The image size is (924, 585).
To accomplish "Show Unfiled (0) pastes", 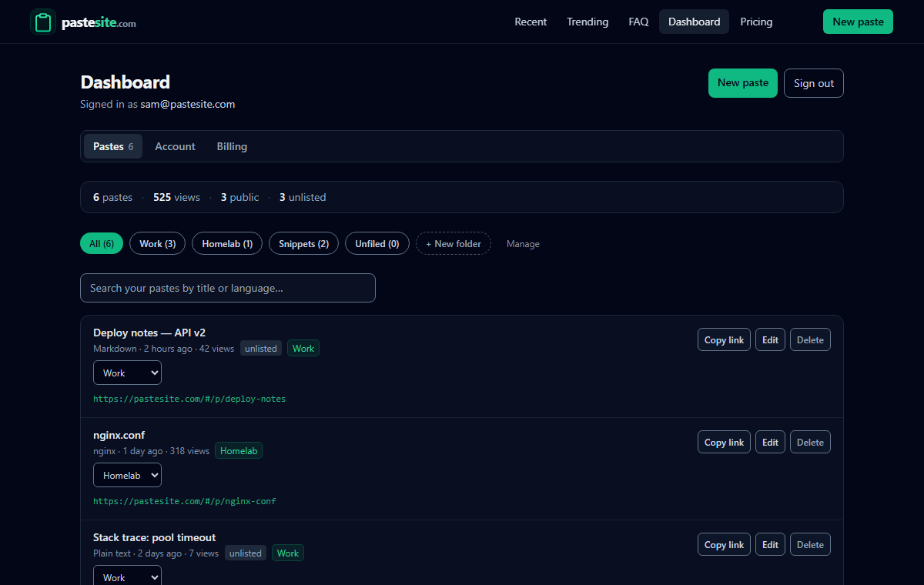I will click(377, 243).
